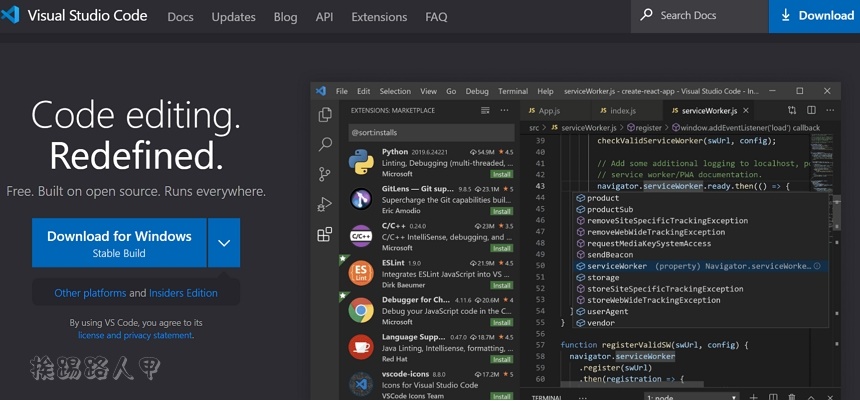The height and width of the screenshot is (401, 860).
Task: Click the vscode-icons extension icon
Action: [361, 385]
